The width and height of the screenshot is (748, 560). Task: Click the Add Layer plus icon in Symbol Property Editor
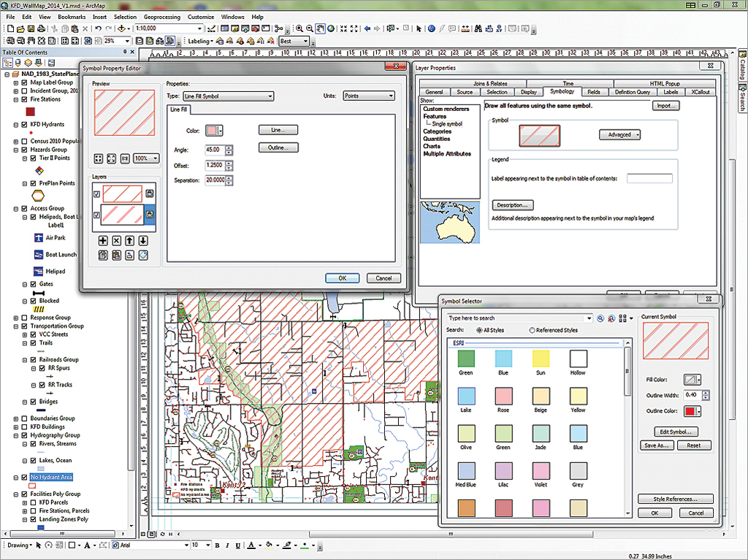pos(103,240)
